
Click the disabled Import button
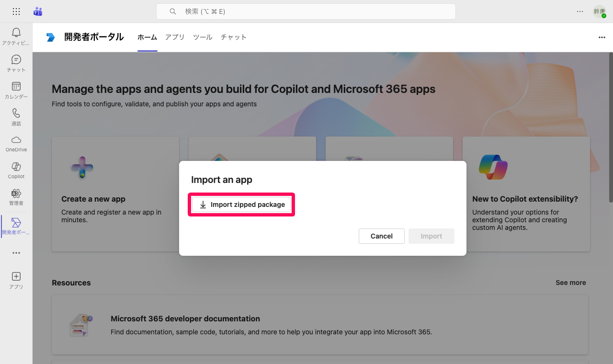431,236
